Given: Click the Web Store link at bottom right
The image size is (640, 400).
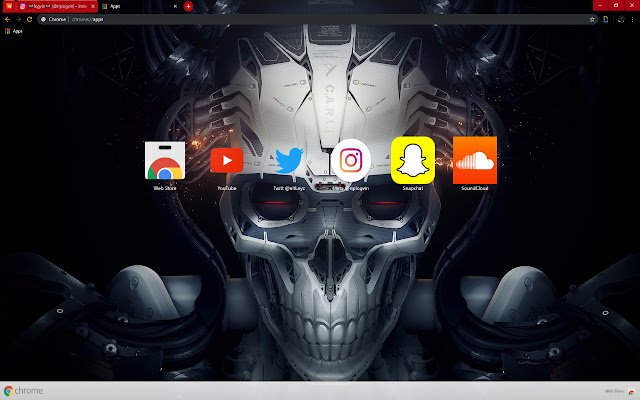Looking at the screenshot, I should coord(620,391).
